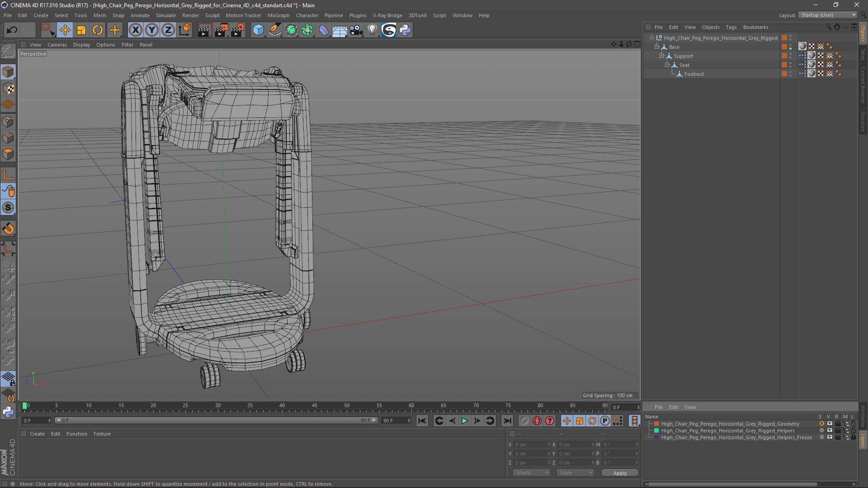Toggle Z axis lock
Screen dimensions: 868x488
click(x=168, y=30)
